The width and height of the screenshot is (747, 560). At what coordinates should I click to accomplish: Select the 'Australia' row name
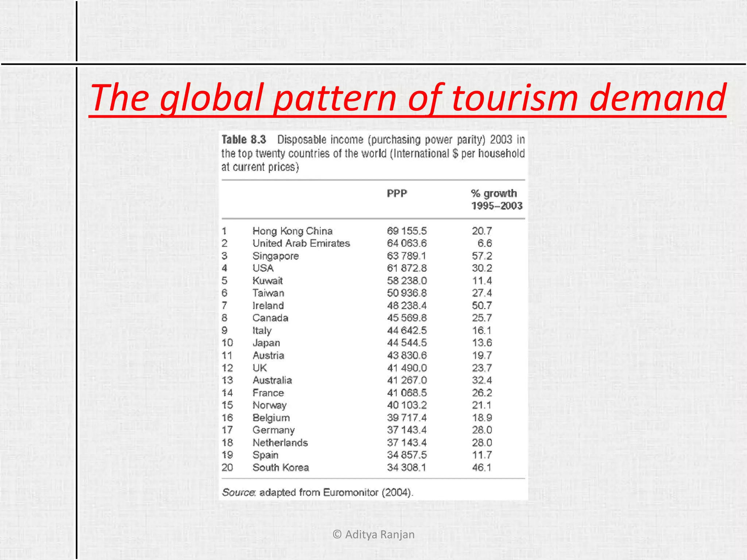tap(272, 380)
